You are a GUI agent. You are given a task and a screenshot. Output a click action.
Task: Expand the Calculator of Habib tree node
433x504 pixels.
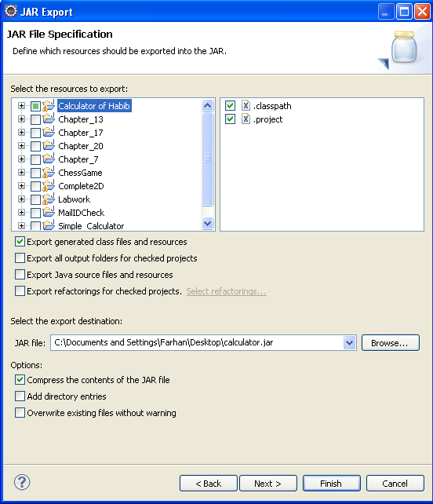click(21, 106)
